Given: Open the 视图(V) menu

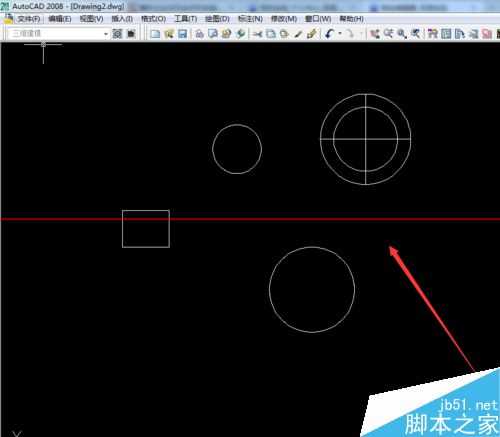Looking at the screenshot, I should (91, 19).
